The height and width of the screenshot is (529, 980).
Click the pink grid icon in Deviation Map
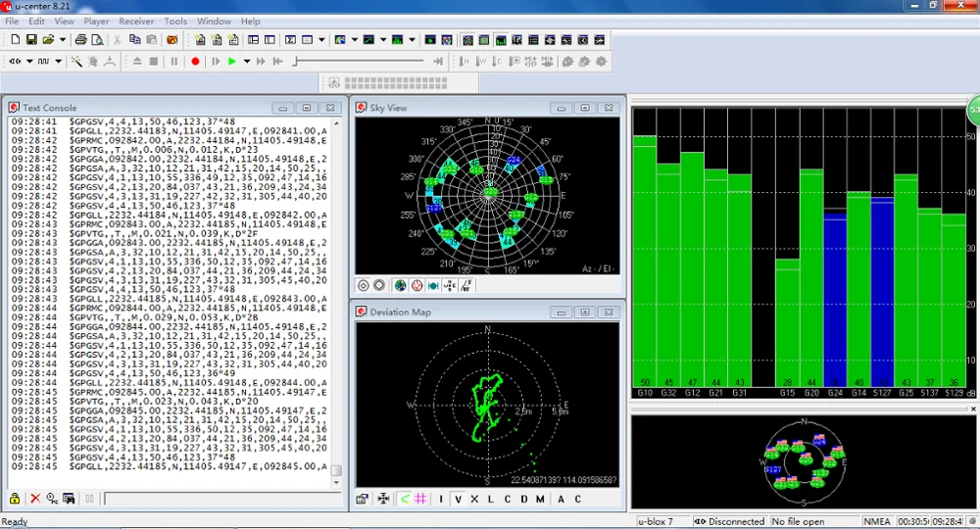419,499
